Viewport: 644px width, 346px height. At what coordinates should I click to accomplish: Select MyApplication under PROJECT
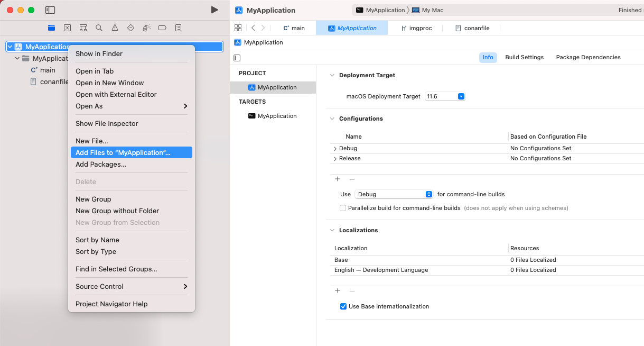coord(273,87)
